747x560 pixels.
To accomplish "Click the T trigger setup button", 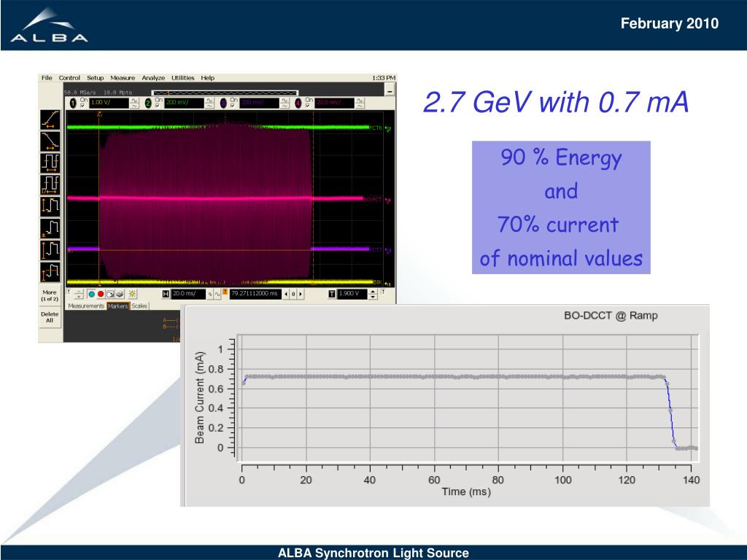I will tap(332, 295).
